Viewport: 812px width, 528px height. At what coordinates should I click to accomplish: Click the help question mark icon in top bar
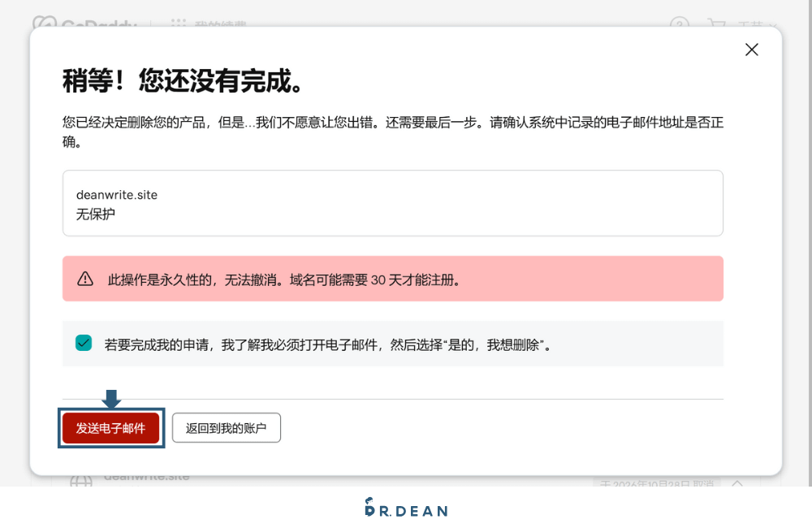click(x=680, y=24)
